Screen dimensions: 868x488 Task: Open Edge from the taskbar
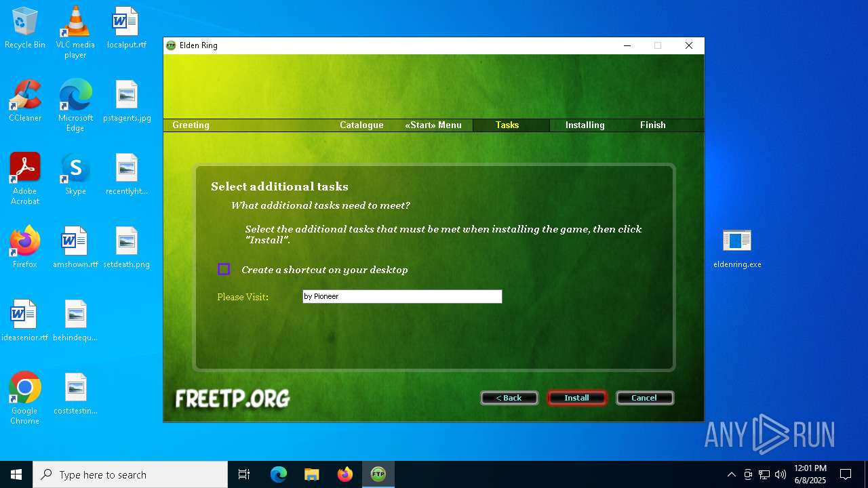pos(279,474)
